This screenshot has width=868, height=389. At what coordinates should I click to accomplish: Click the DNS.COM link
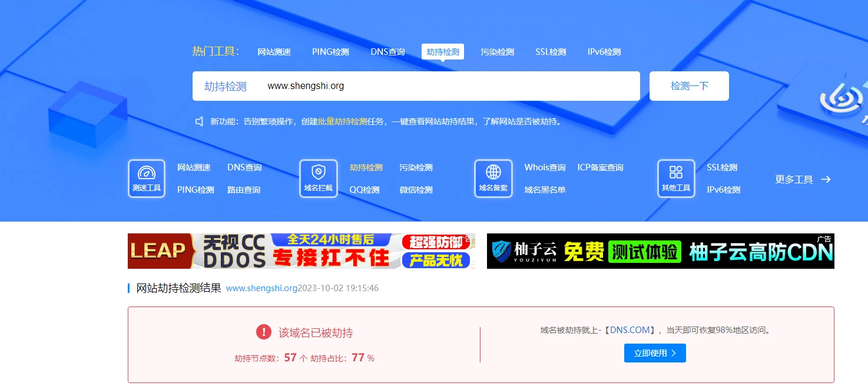tap(630, 330)
